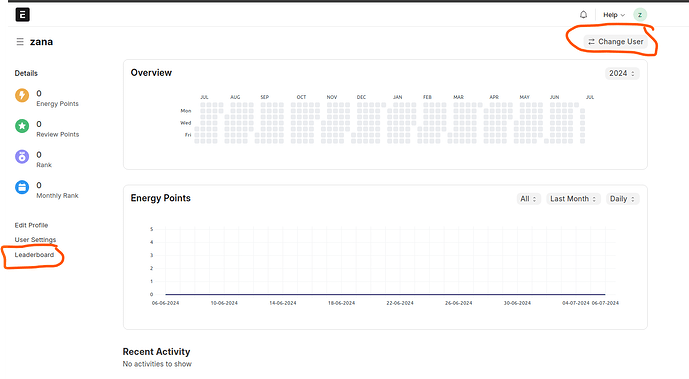689x379 pixels.
Task: Click the orange Energy Points lightning icon
Action: 22,95
